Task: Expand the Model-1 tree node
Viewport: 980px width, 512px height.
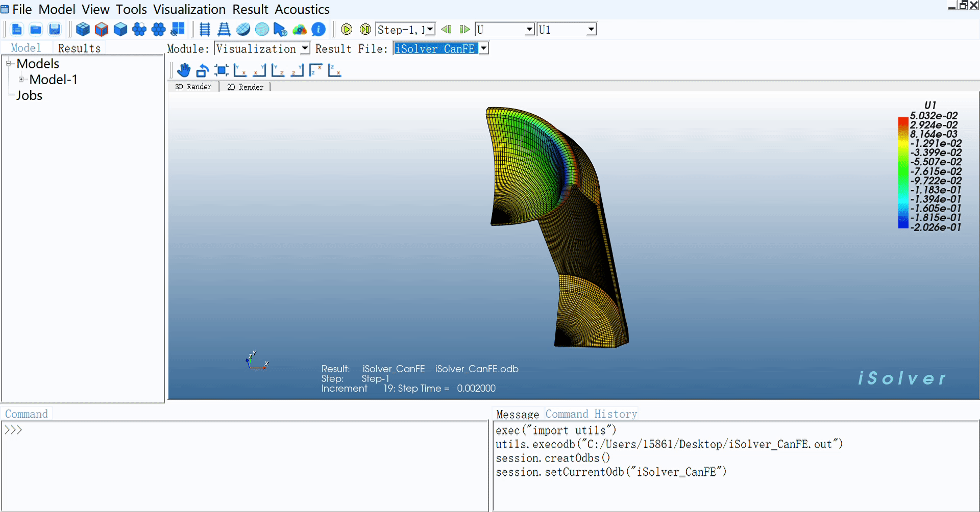Action: point(21,79)
